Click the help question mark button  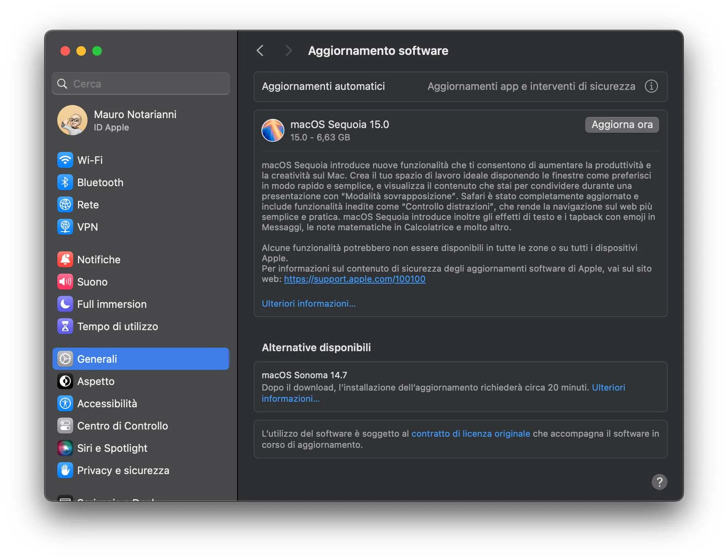659,482
